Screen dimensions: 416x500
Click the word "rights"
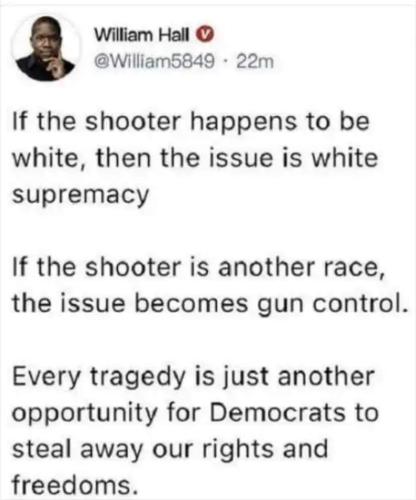pos(238,450)
